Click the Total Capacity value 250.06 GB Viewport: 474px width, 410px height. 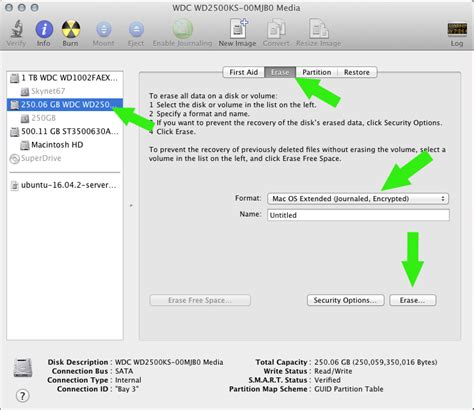click(x=376, y=362)
